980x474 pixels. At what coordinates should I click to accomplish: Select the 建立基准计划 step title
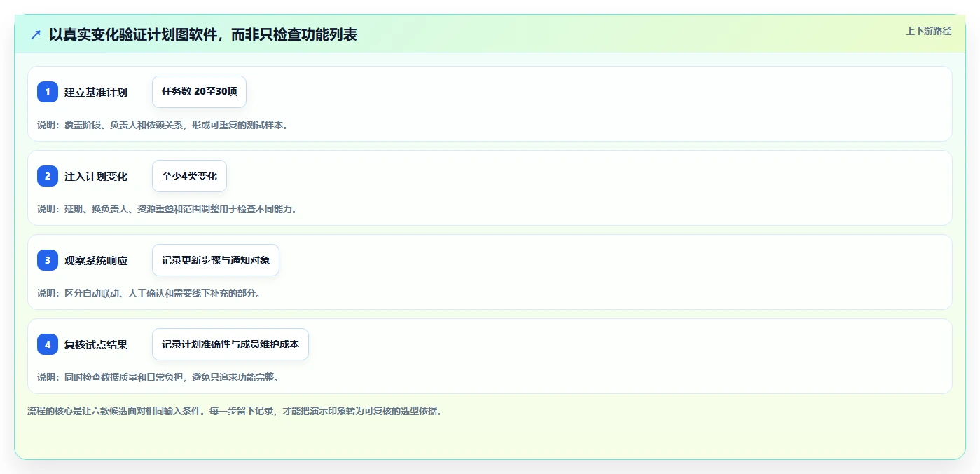coord(96,93)
